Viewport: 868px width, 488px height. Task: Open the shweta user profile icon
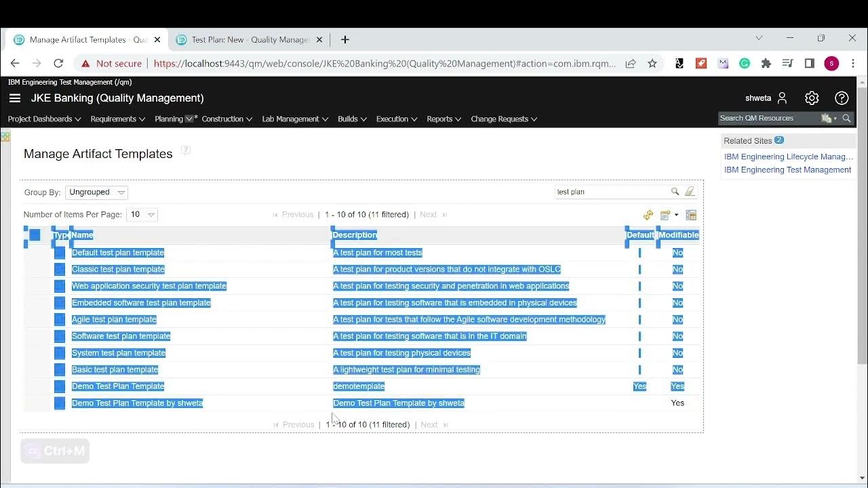(x=782, y=98)
